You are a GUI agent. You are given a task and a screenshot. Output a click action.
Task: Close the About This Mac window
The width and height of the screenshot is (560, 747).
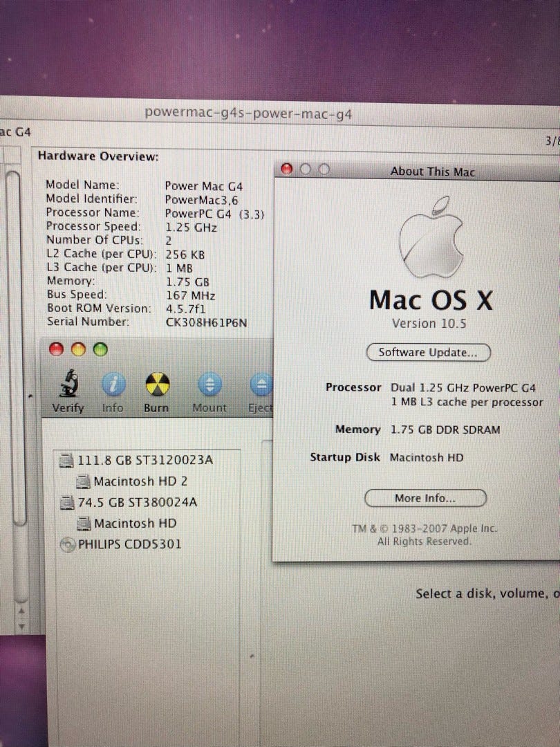pos(287,169)
